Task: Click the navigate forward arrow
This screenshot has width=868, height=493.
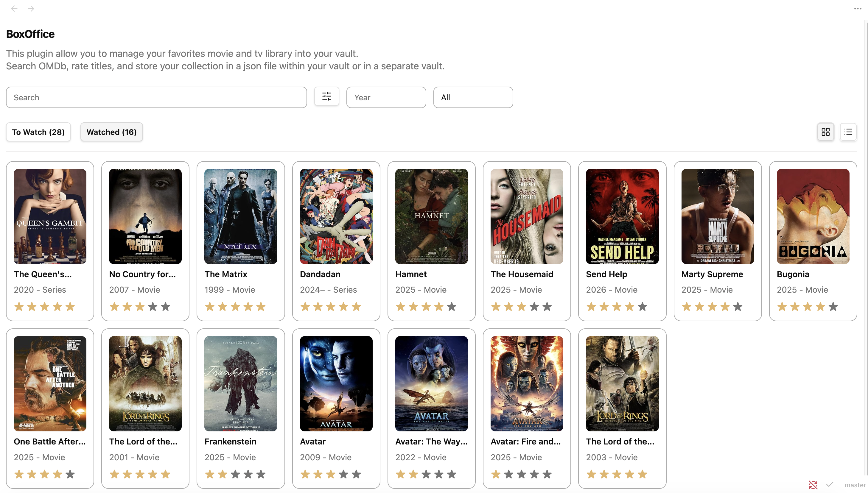Action: coord(31,8)
